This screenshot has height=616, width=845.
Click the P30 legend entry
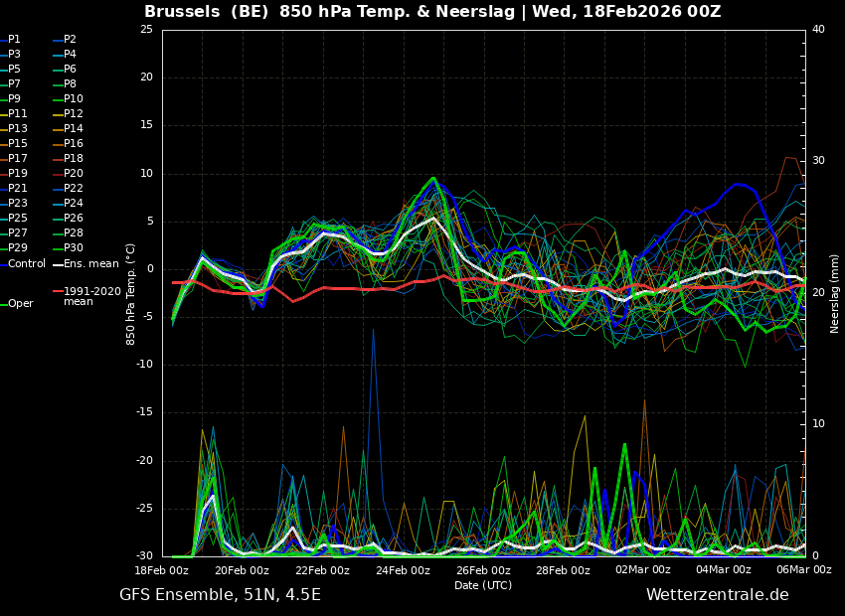click(x=74, y=248)
